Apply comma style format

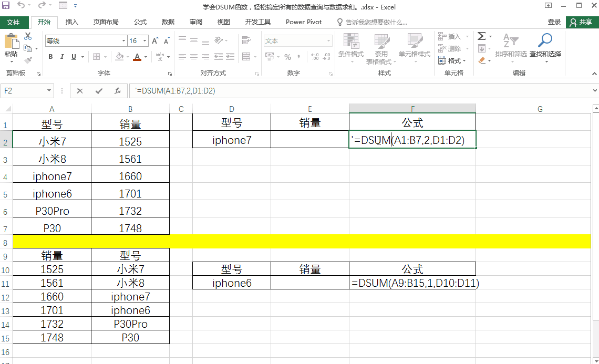coord(298,57)
